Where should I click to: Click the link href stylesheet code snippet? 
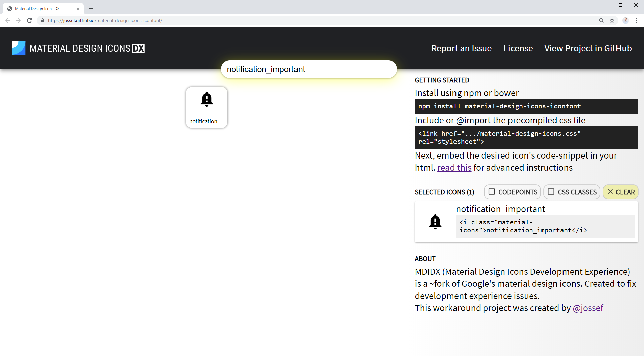(x=526, y=137)
